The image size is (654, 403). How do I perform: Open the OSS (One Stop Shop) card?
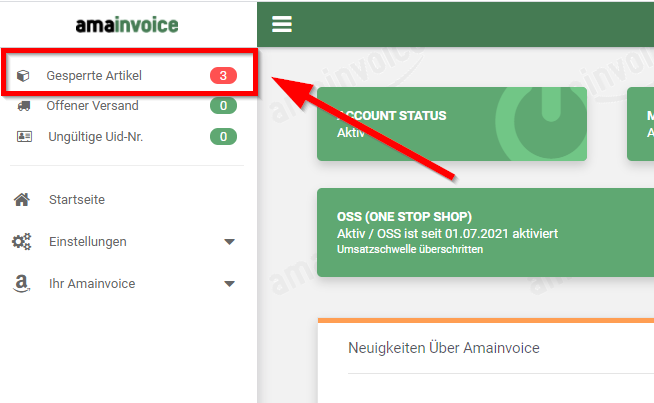pos(485,232)
